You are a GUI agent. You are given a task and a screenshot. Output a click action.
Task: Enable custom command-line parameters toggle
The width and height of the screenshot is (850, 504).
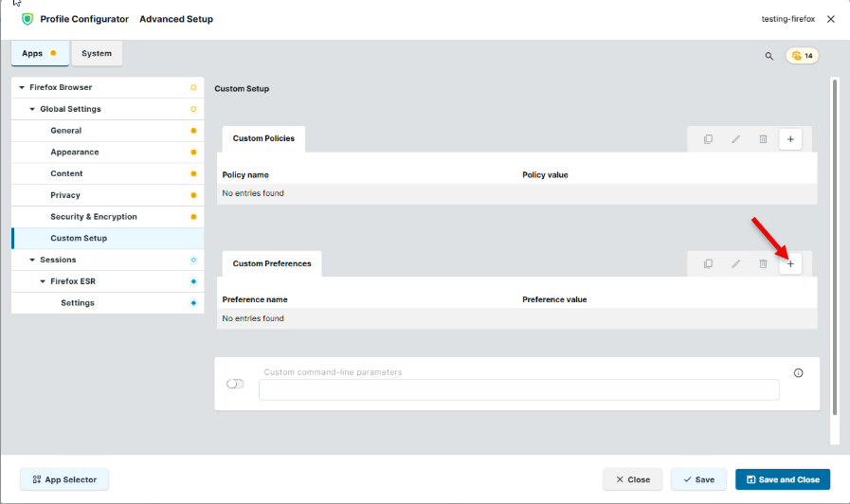click(235, 384)
